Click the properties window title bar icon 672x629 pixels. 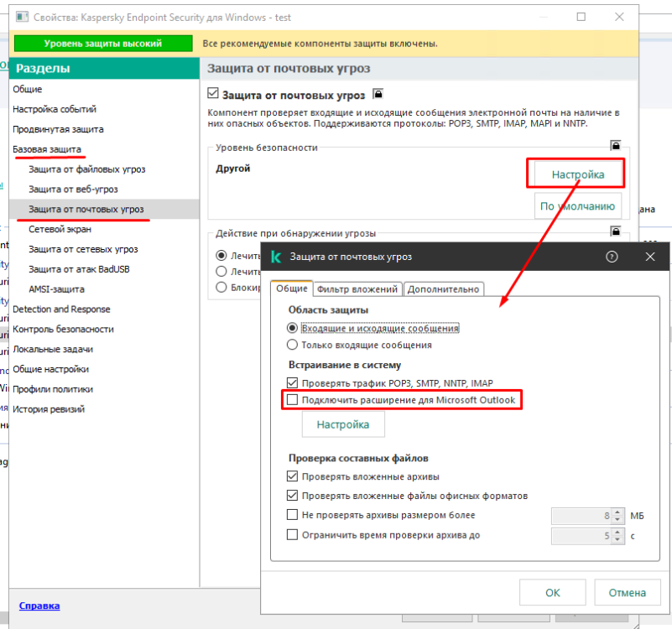tap(22, 17)
